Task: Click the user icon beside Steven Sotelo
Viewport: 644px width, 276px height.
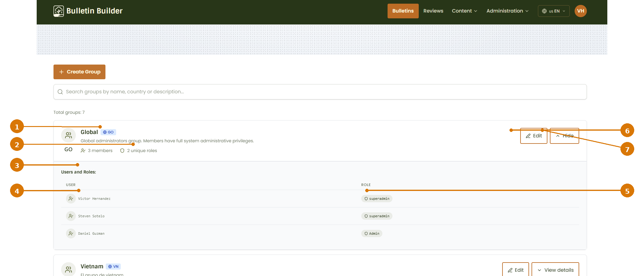Action: click(x=71, y=216)
